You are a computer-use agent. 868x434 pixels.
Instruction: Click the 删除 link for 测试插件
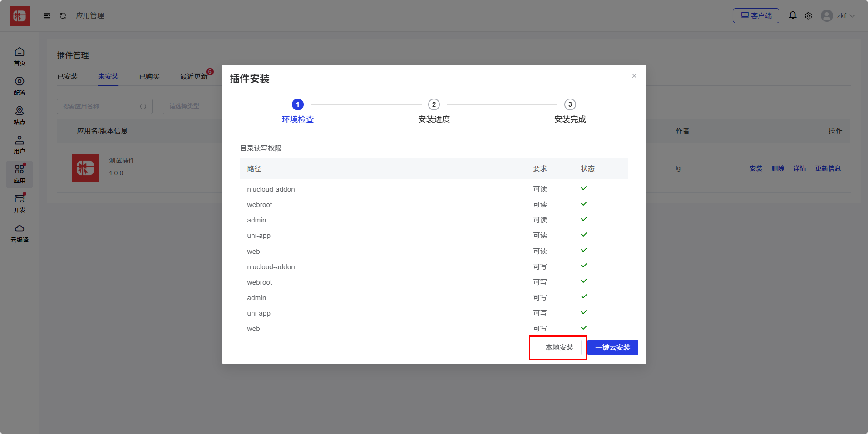point(778,168)
